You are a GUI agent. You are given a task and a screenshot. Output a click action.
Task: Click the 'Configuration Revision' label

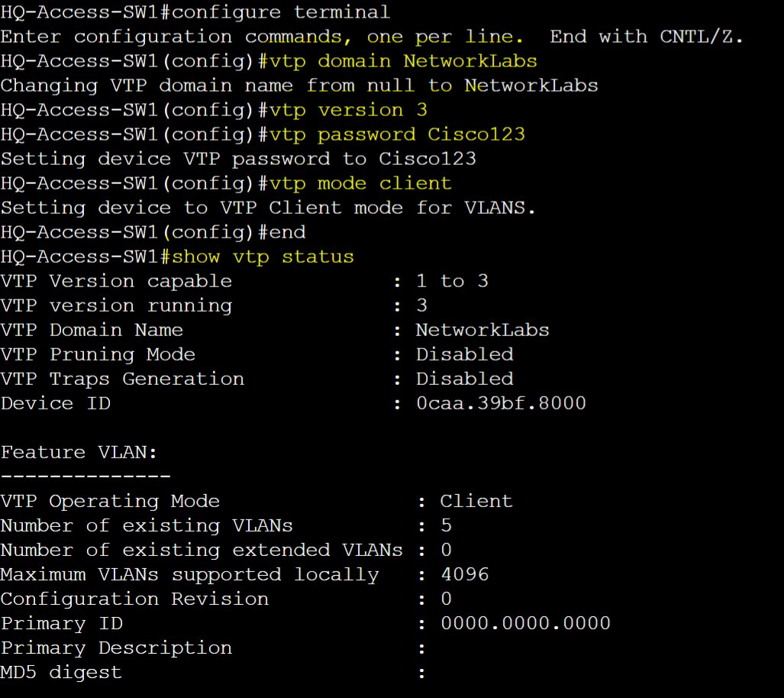point(134,599)
